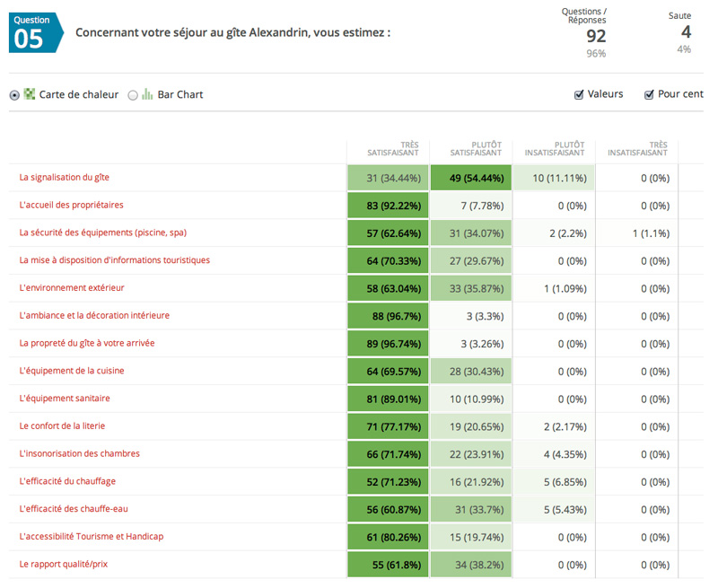Screen dimensions: 718x588
Task: Click the 1 (1.1%) cell
Action: [636, 233]
